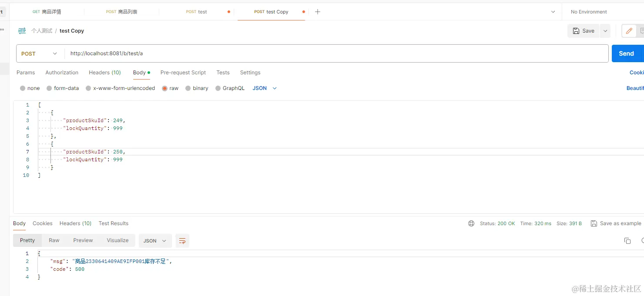Click the globe network icon near Status
The width and height of the screenshot is (644, 296).
[471, 223]
